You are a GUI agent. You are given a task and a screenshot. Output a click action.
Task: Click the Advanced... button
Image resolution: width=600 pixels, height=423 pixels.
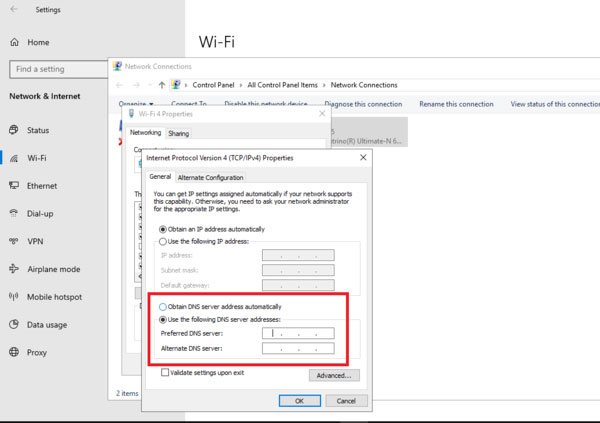(x=333, y=376)
